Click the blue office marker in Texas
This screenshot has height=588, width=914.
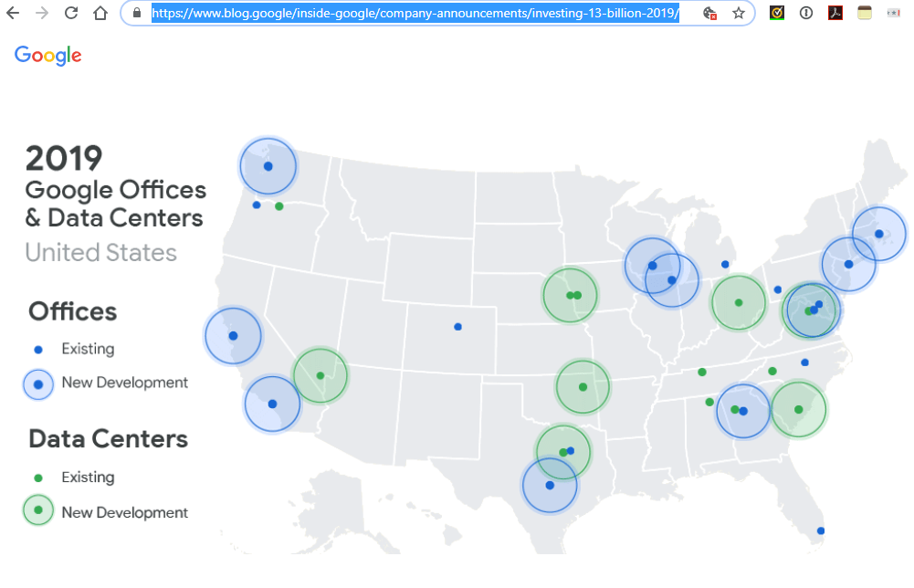pos(550,486)
